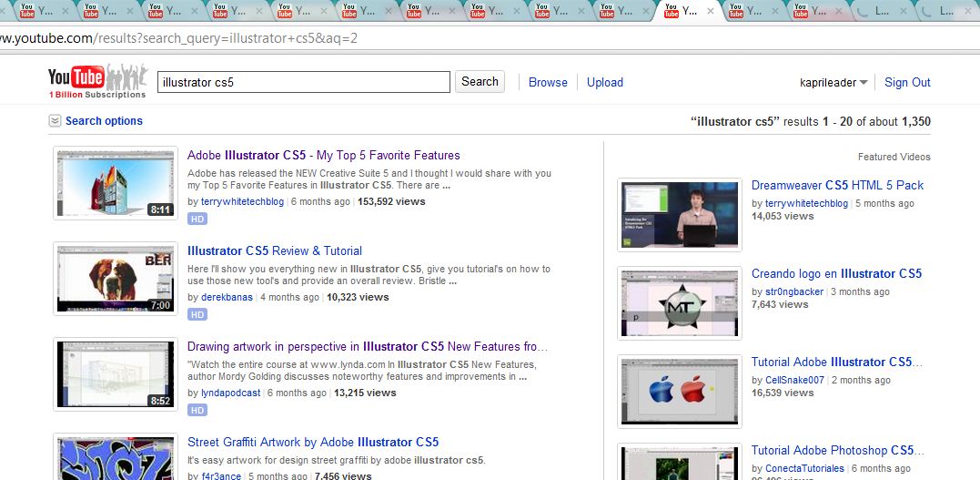Click thumbnail of perspective drawing video
This screenshot has width=980, height=480.
click(116, 374)
